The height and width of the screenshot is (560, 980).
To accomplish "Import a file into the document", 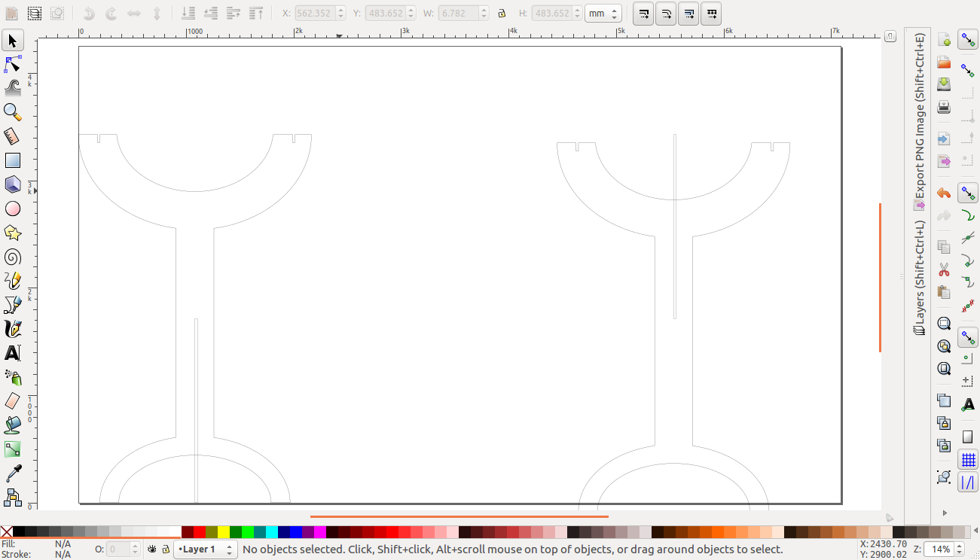I will click(x=944, y=139).
